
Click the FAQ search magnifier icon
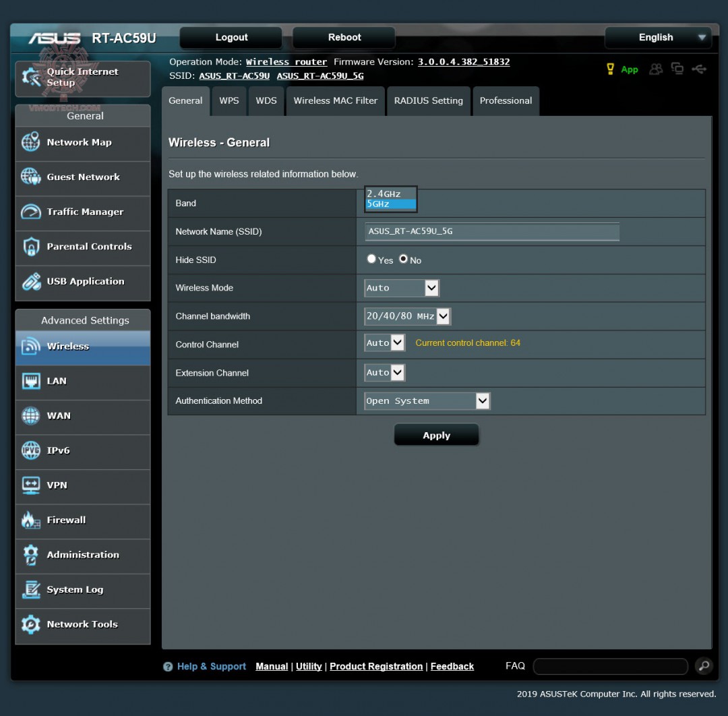click(x=704, y=665)
